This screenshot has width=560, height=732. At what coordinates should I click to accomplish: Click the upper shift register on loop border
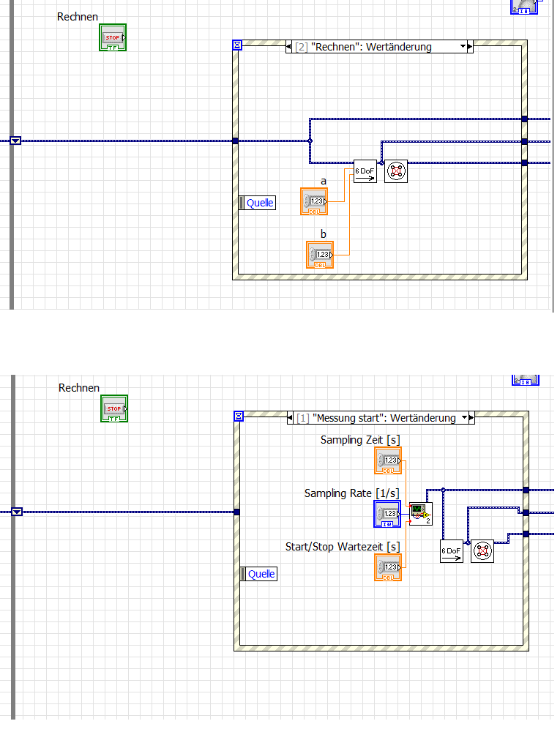pos(15,141)
